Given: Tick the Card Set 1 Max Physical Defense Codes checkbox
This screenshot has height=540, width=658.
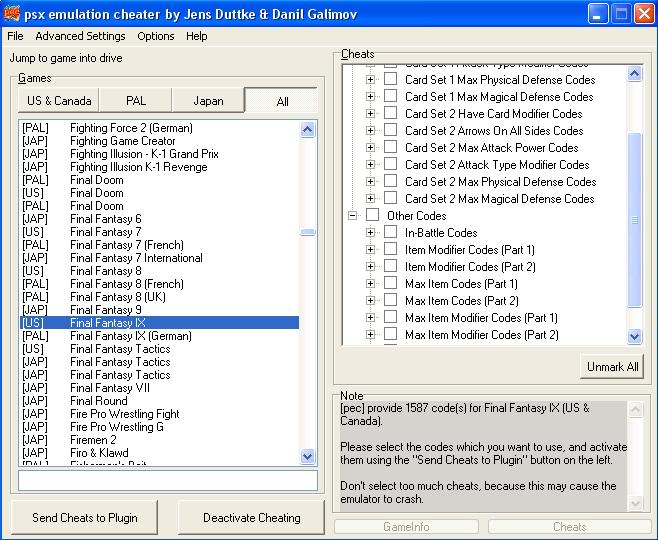Looking at the screenshot, I should point(390,79).
